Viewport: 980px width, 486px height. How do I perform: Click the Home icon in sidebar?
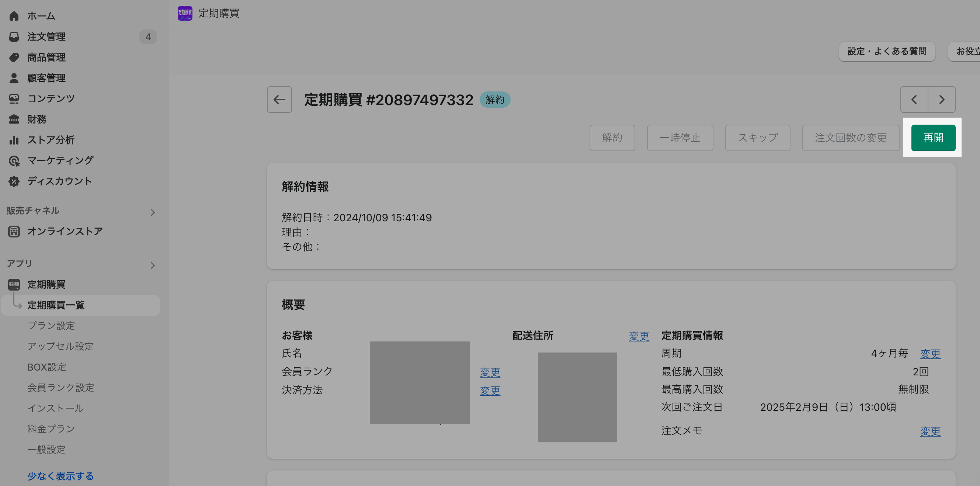pyautogui.click(x=14, y=16)
